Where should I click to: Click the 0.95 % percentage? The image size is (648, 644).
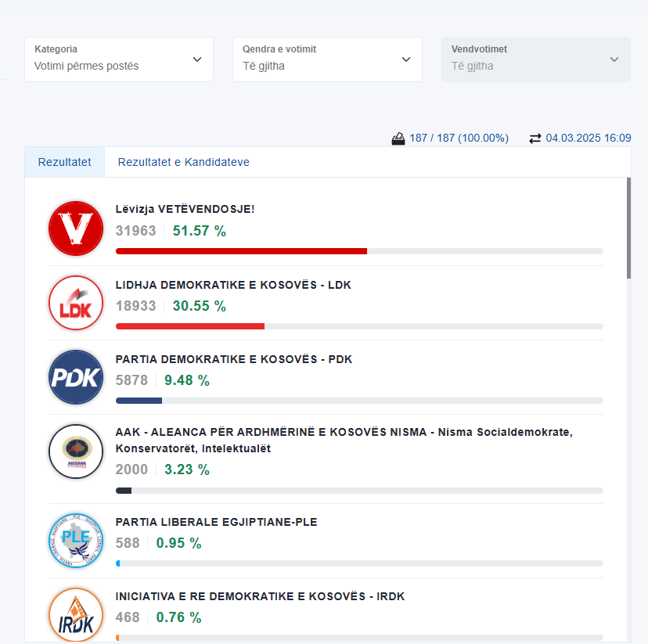click(178, 543)
